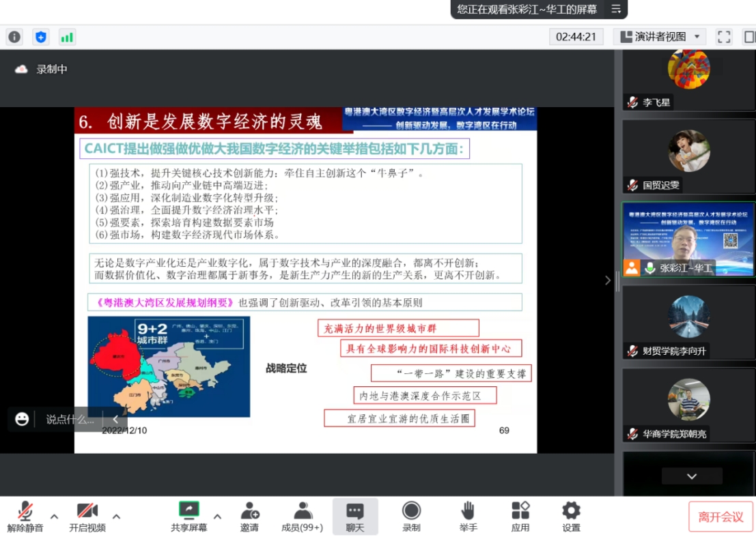Turn on camera with 开启视频
This screenshot has width=756, height=537.
point(87,517)
